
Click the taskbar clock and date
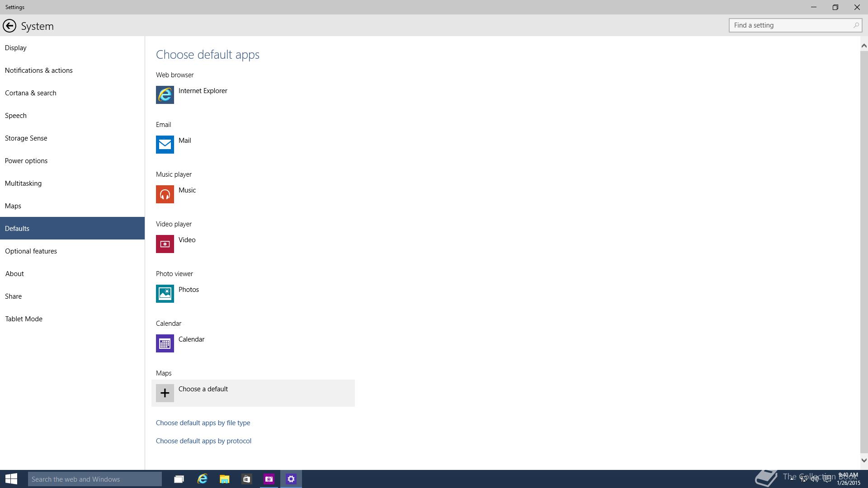848,479
